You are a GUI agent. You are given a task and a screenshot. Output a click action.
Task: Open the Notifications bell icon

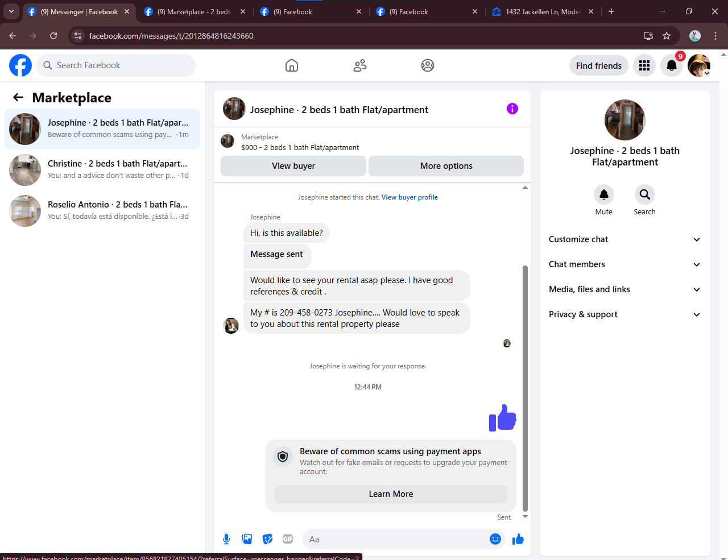point(672,65)
